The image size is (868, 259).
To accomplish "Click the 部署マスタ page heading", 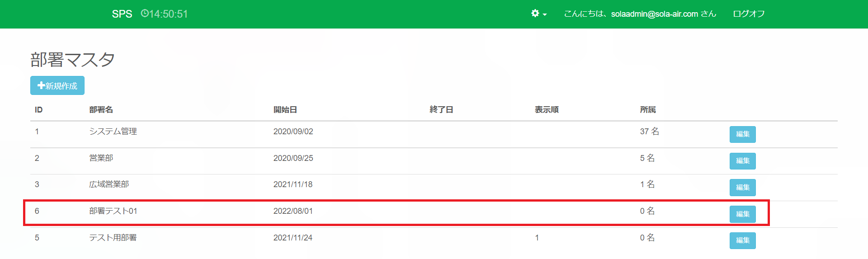I will pos(72,60).
